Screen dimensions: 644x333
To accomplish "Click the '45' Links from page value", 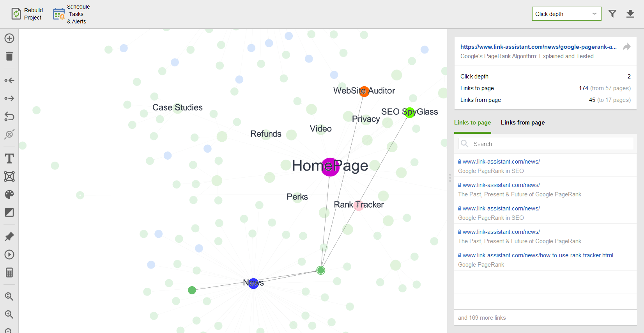I will pyautogui.click(x=592, y=100).
